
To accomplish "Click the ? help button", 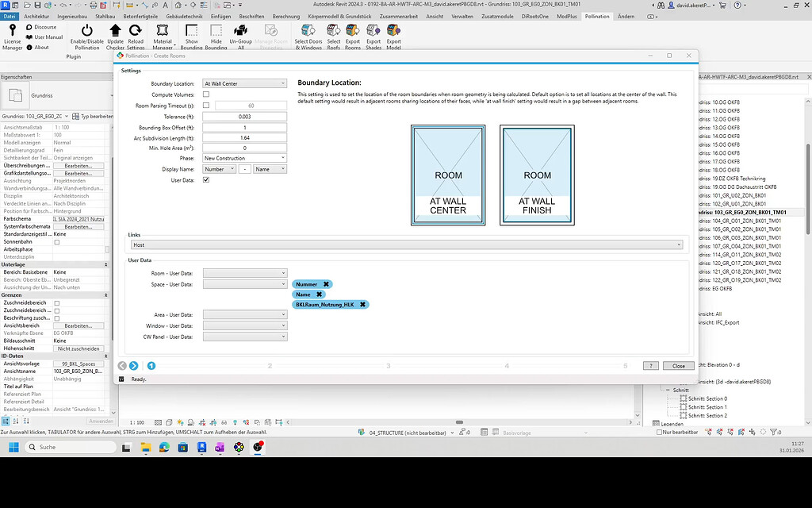I will (x=651, y=366).
